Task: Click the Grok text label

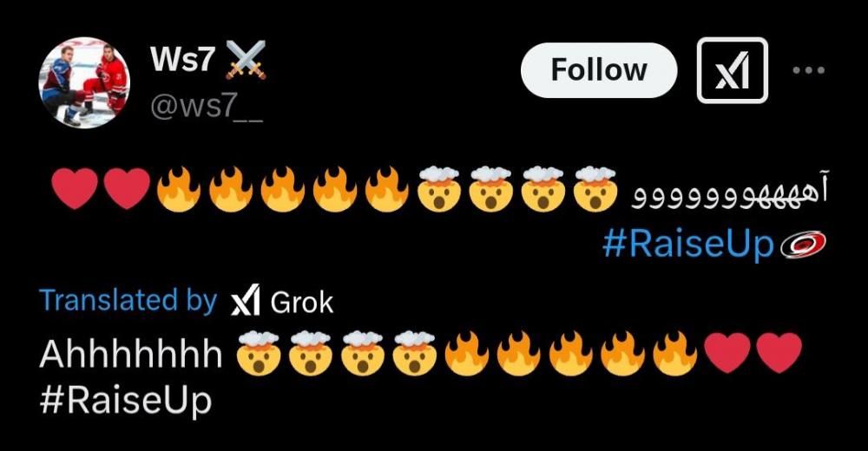Action: coord(302,303)
